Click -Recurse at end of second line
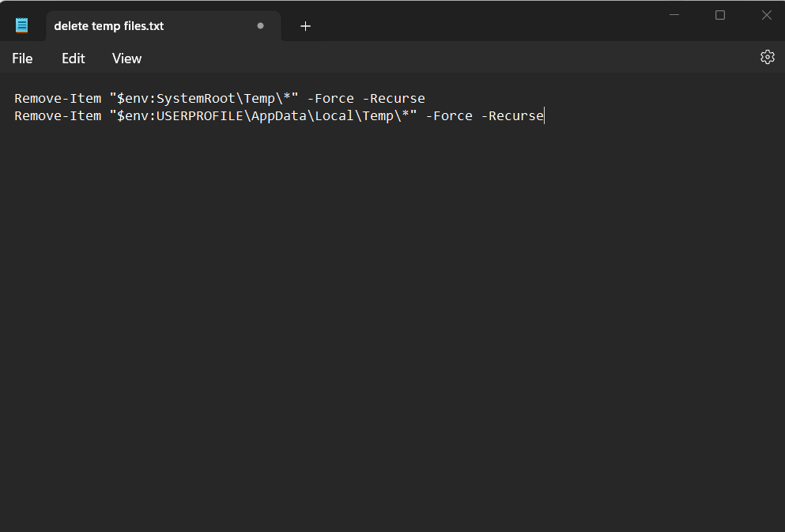785x532 pixels. point(512,116)
